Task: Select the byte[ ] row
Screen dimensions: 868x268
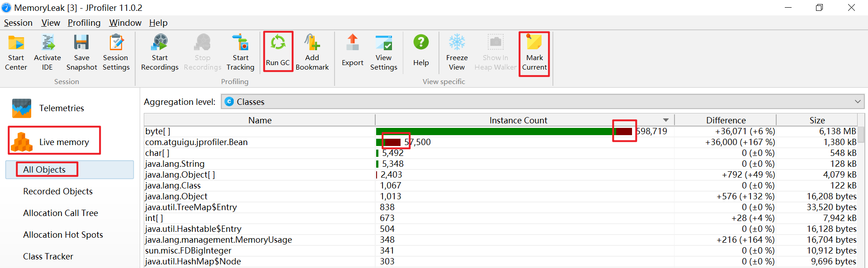Action: click(500, 131)
